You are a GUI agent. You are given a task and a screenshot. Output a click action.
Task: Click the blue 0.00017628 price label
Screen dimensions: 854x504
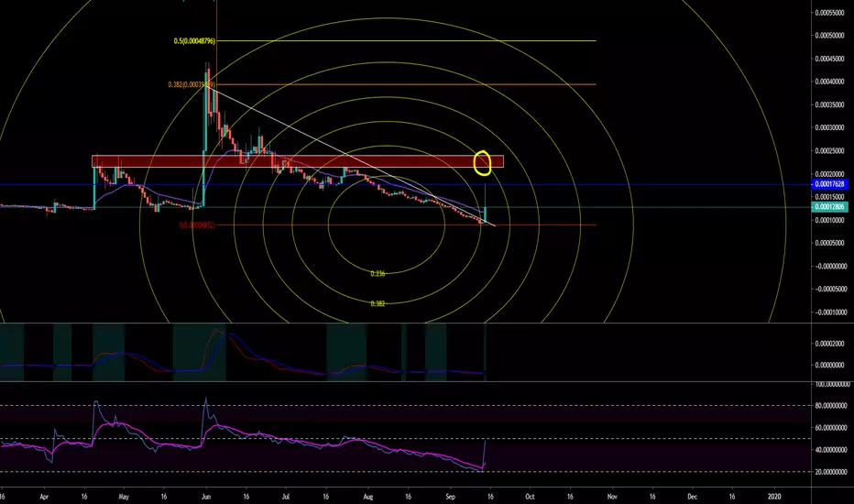click(829, 184)
